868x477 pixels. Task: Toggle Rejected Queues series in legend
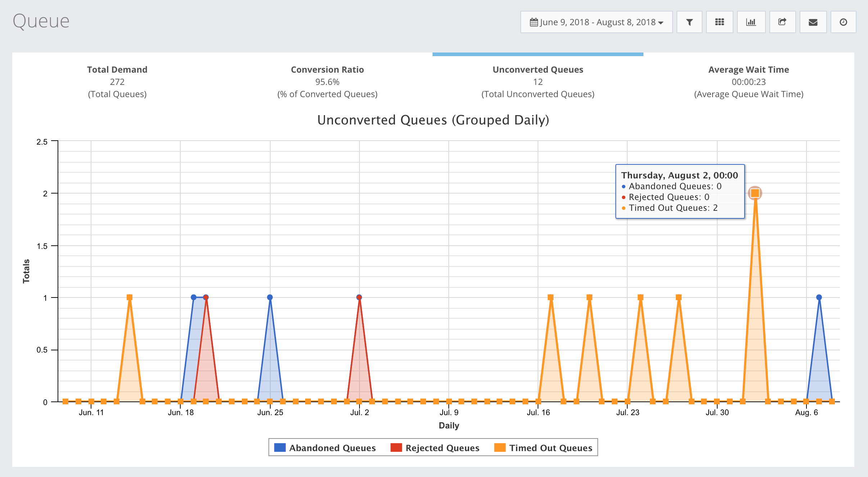pyautogui.click(x=442, y=448)
